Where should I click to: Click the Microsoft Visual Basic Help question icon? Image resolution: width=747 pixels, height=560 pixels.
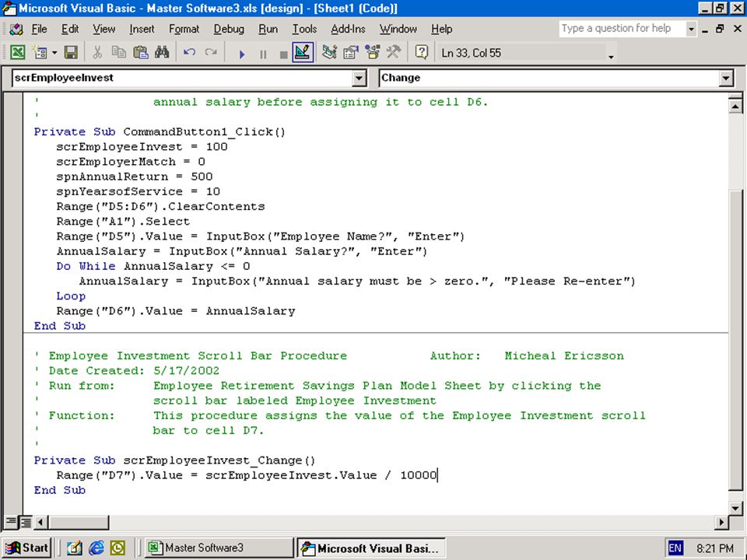point(421,52)
